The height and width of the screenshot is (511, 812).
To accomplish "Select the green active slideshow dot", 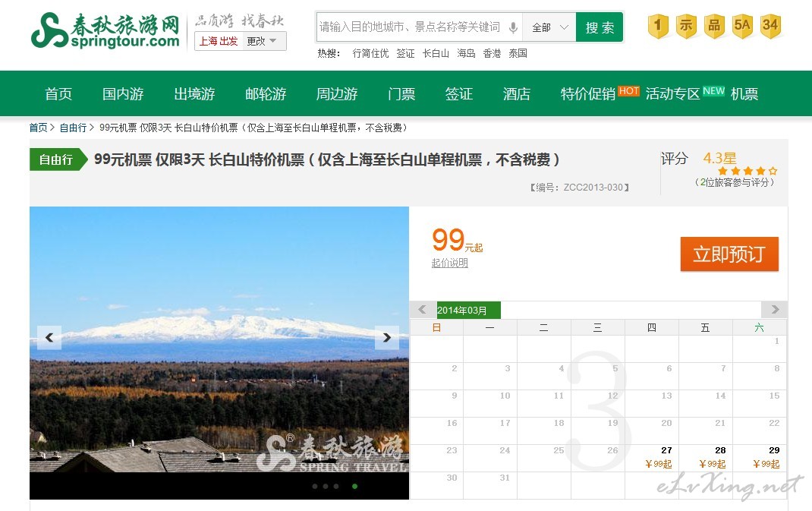I will click(x=354, y=486).
